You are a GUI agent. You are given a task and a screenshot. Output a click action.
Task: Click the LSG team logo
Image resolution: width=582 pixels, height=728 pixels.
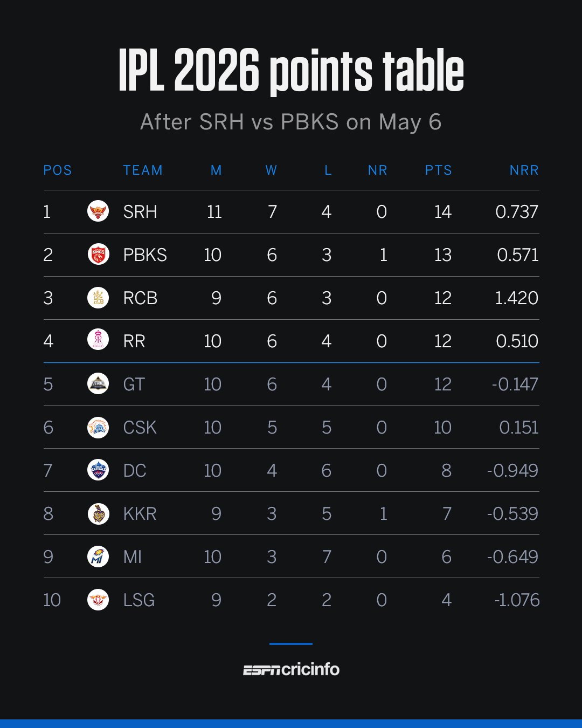pyautogui.click(x=98, y=600)
